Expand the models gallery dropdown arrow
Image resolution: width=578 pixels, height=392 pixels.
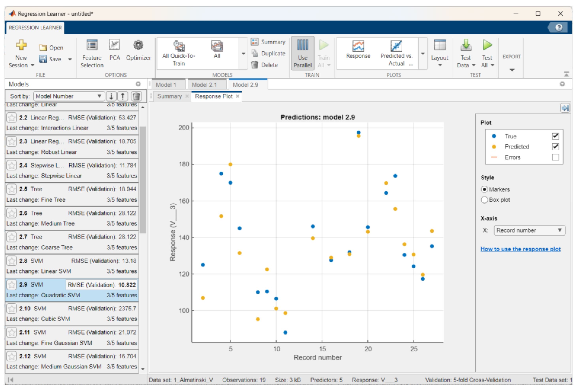(244, 54)
